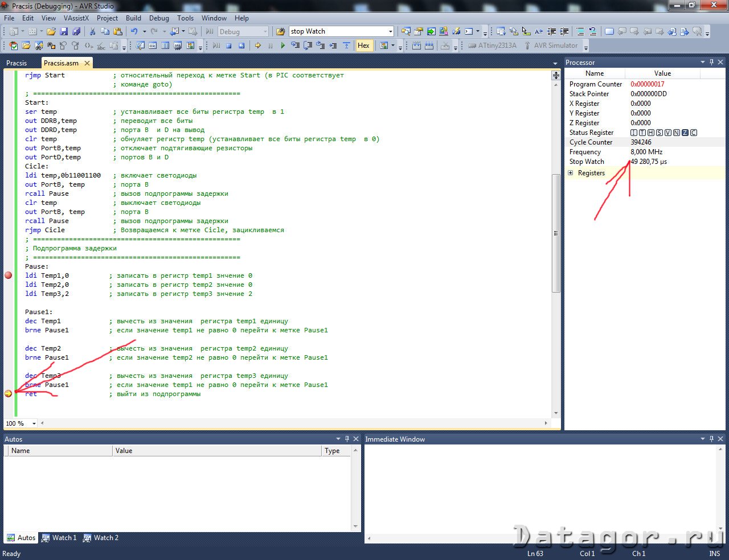Paste clipboard using toolbar paste icon
729x560 pixels.
118,31
